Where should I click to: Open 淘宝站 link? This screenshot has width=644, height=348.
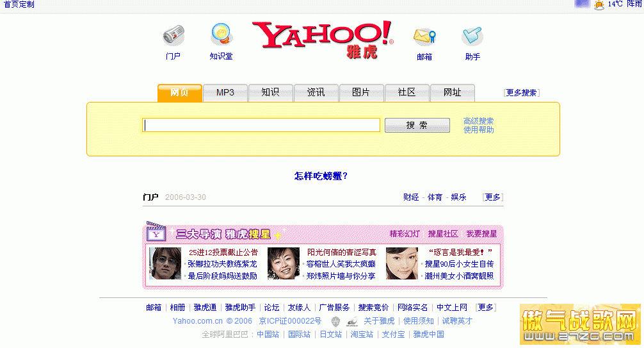coord(362,335)
